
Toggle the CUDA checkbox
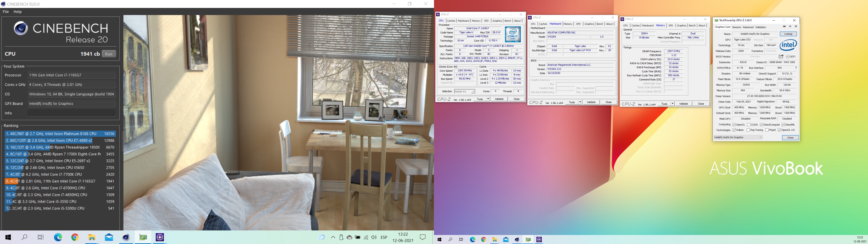749,125
